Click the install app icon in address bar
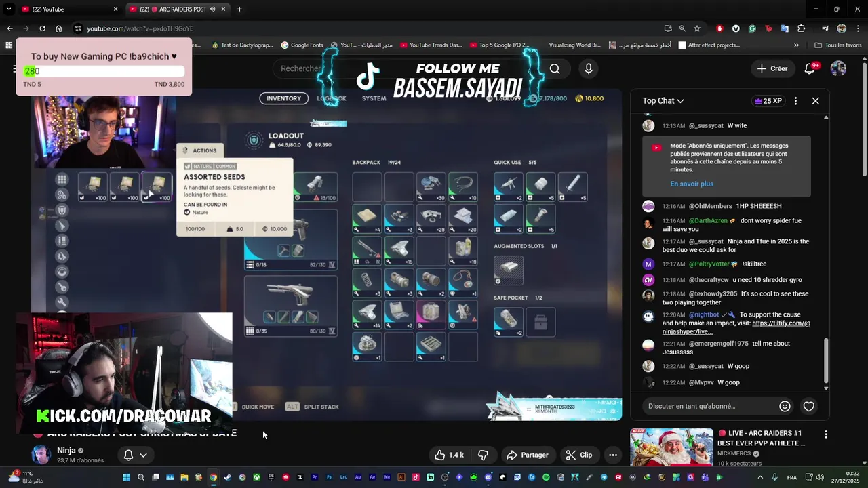Viewport: 868px width, 488px height. (668, 28)
